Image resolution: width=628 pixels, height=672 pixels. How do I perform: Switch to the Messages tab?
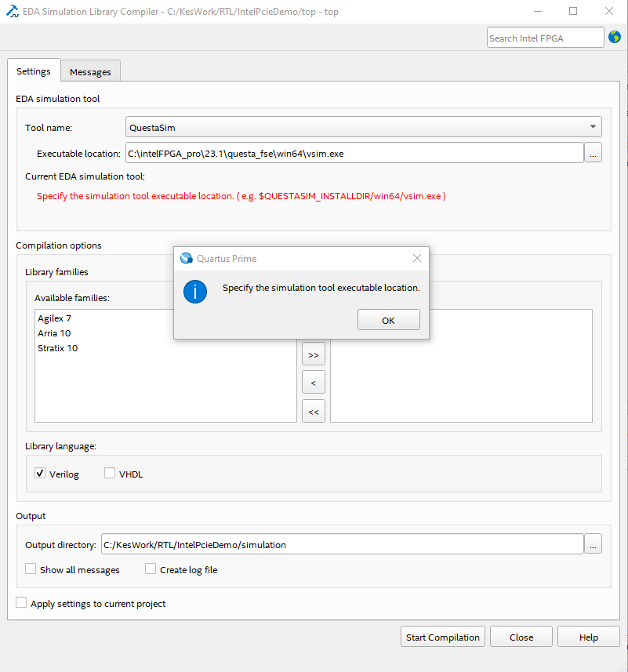90,71
